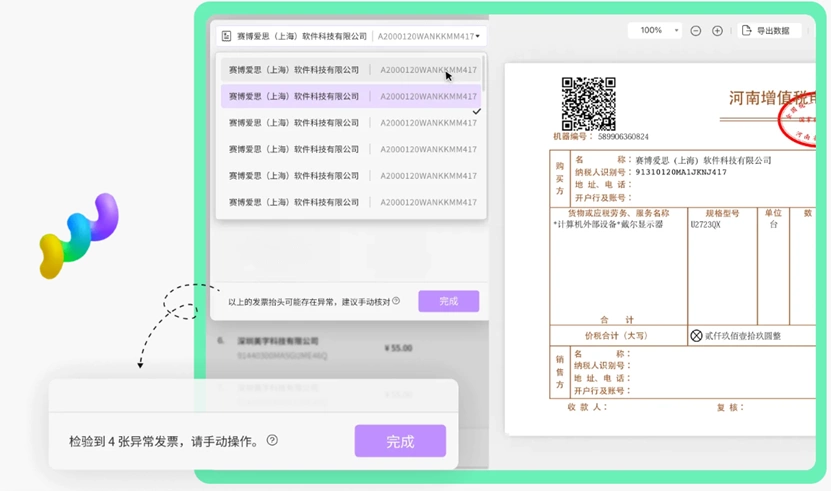831x491 pixels.
Task: Open the 100% zoom level dropdown
Action: pos(655,30)
